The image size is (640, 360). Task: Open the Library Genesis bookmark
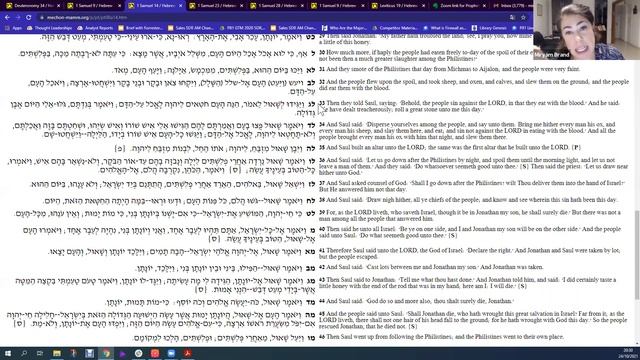[489, 28]
